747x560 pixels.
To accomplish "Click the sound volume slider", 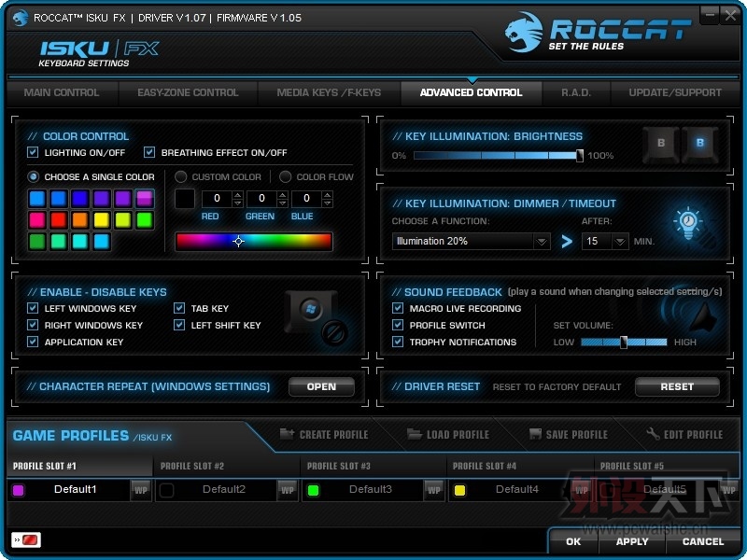I will pos(624,342).
